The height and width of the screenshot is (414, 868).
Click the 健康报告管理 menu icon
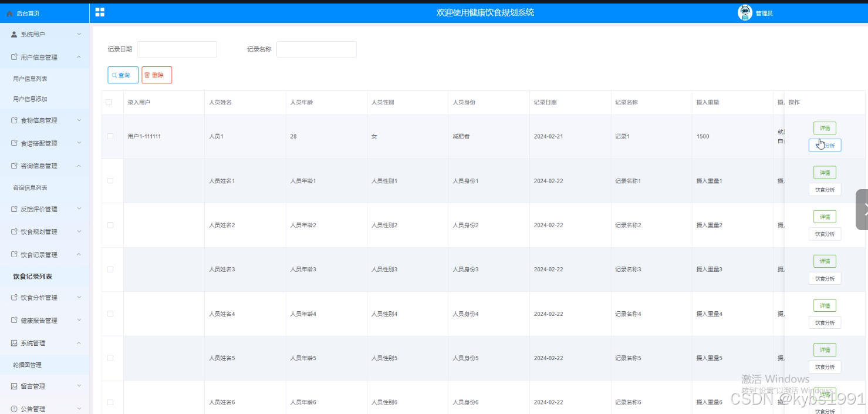[15, 320]
